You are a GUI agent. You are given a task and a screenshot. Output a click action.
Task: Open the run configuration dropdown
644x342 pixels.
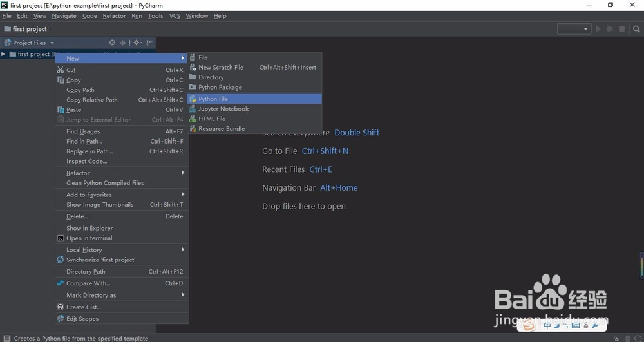(x=574, y=29)
